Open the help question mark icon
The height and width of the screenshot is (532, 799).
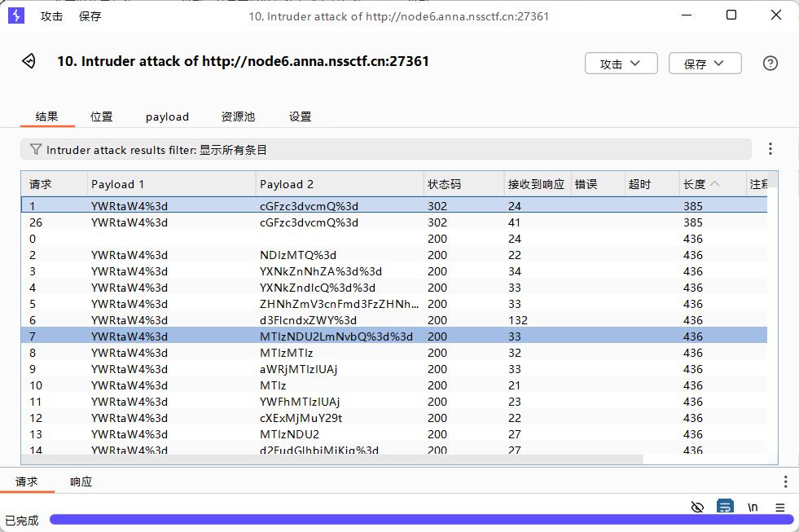pyautogui.click(x=770, y=64)
